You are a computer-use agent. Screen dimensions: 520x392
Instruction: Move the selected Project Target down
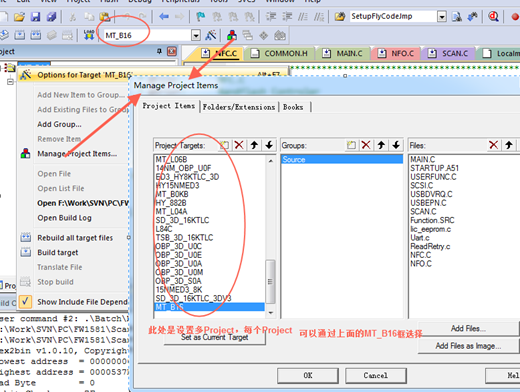(269, 145)
